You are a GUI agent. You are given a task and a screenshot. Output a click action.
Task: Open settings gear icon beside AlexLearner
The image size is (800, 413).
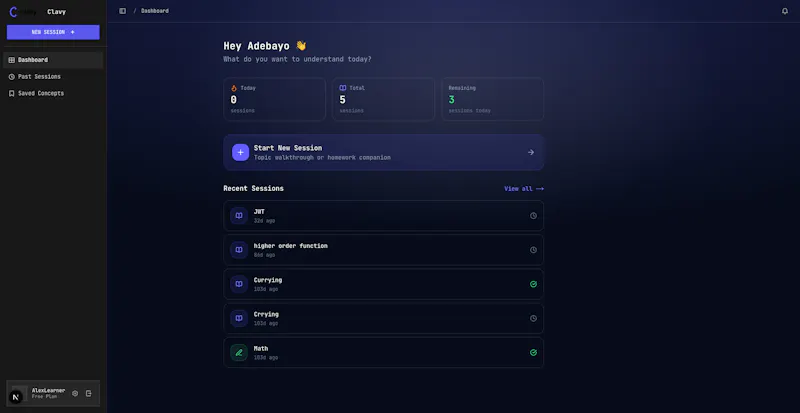75,394
